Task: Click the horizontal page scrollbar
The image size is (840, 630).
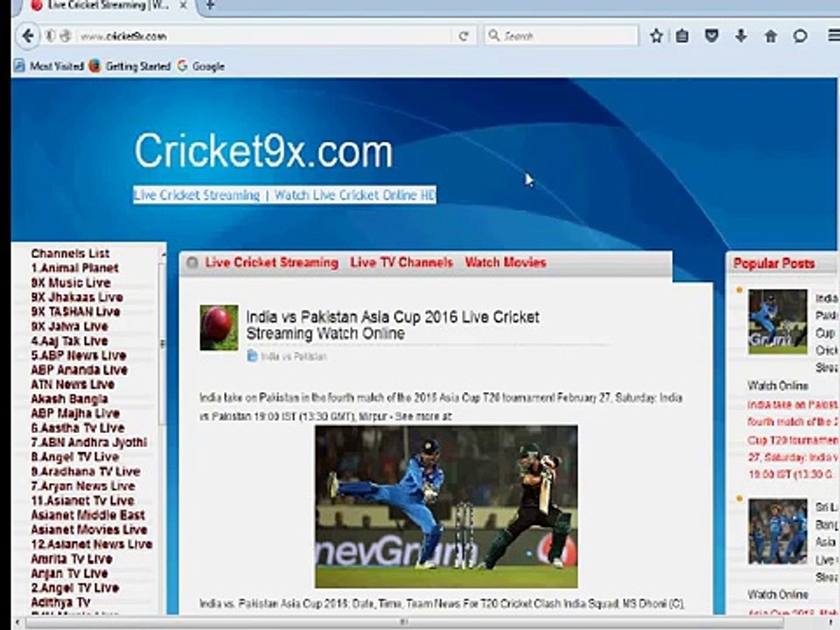Action: click(x=404, y=622)
